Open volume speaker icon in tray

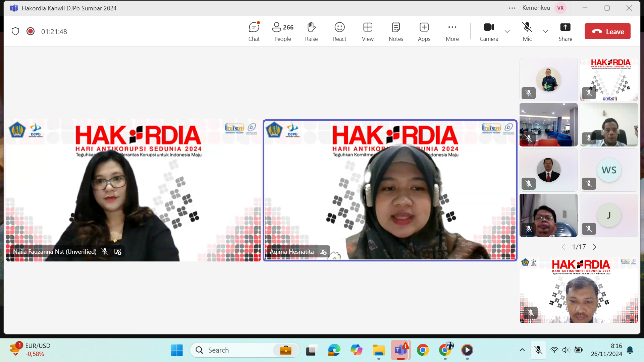(566, 350)
